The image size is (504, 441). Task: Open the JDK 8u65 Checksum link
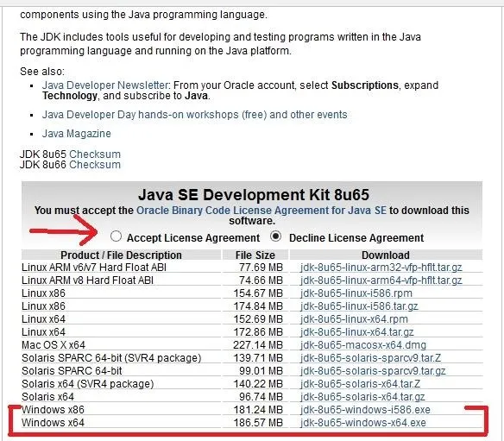(95, 154)
